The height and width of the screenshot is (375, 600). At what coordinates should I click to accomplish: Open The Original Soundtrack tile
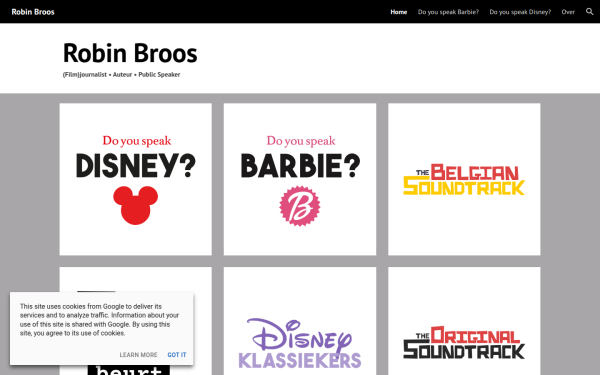point(464,321)
